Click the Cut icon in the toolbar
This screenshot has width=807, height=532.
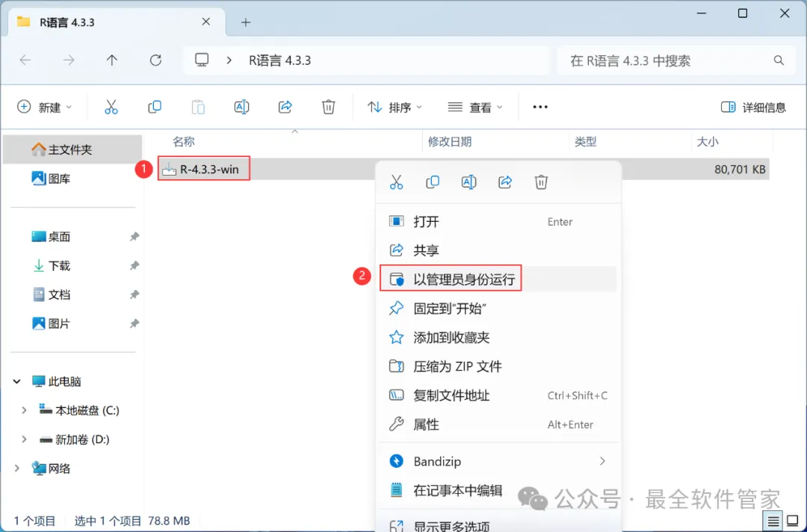pyautogui.click(x=111, y=107)
